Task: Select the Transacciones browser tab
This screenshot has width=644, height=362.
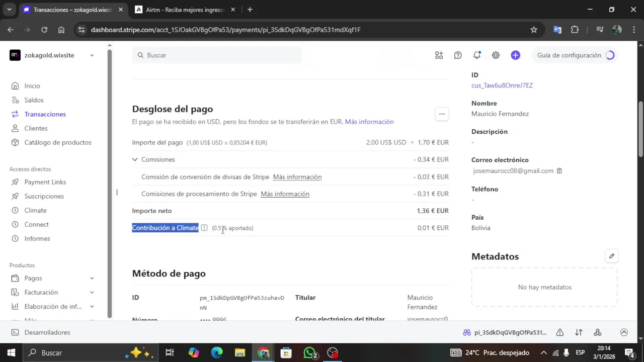Action: tap(72, 10)
